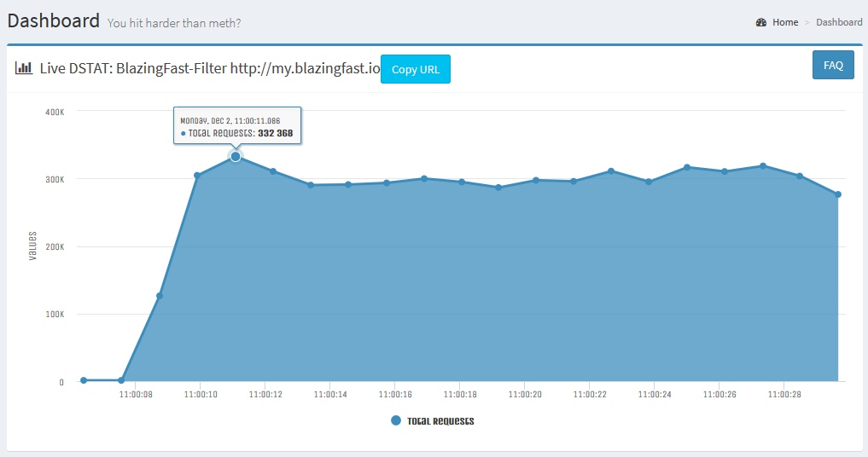Click the Total Requests legend circle marker
This screenshot has height=457, width=868.
[x=395, y=420]
